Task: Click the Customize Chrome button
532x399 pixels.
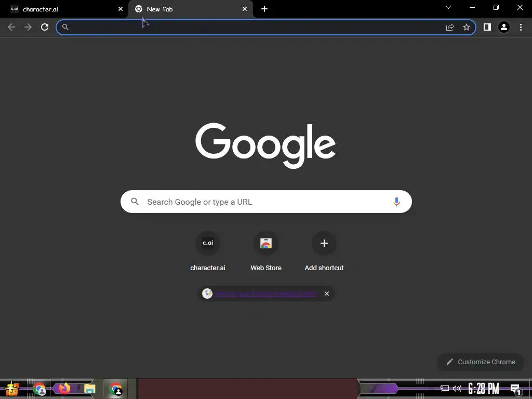Action: (481, 362)
